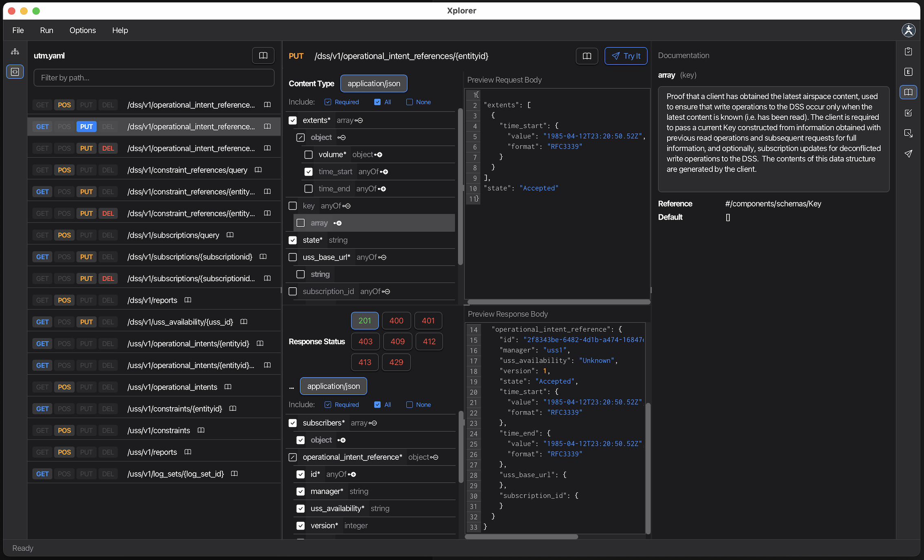The height and width of the screenshot is (560, 924).
Task: Click the clipboard checklist icon in right sidebar
Action: coord(908,51)
